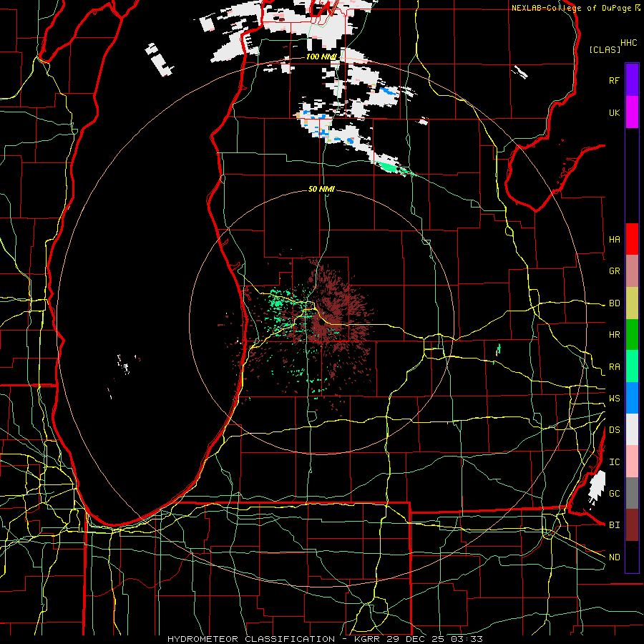
Task: Click the UK magenta legend swatch
Action: coord(632,112)
